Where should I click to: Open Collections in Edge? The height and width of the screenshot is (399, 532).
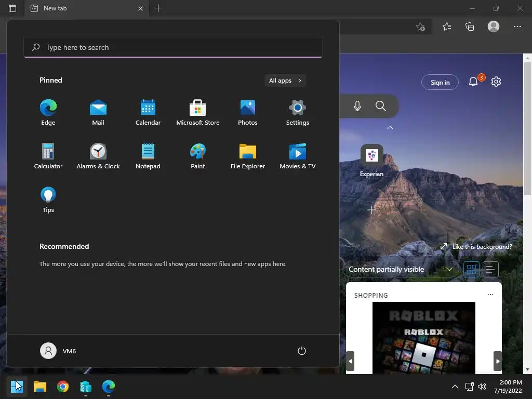(470, 26)
